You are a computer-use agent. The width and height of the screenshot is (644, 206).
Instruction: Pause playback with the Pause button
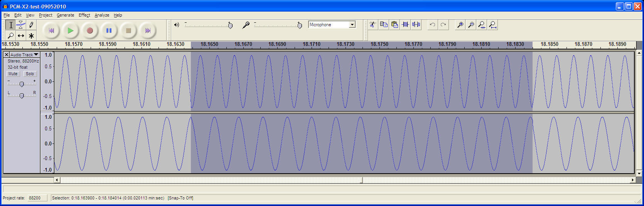coord(109,30)
